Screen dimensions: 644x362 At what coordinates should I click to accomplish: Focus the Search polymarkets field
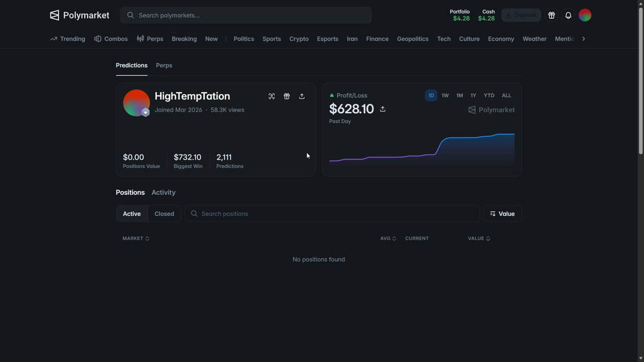click(246, 15)
